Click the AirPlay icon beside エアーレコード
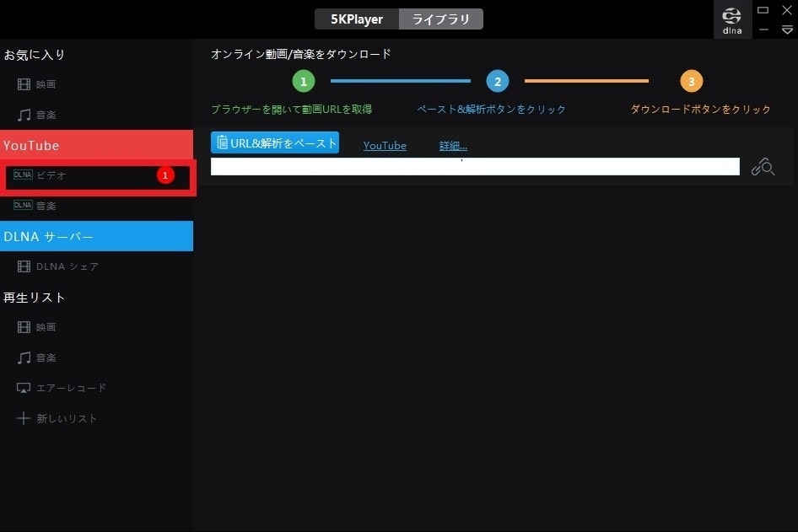 click(x=24, y=388)
